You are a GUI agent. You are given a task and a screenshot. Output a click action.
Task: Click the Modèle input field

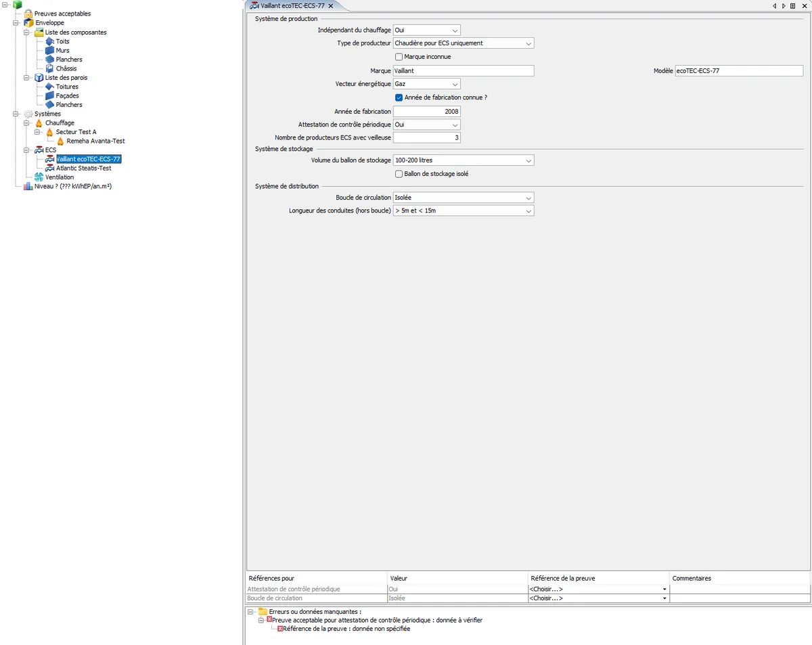pyautogui.click(x=739, y=70)
